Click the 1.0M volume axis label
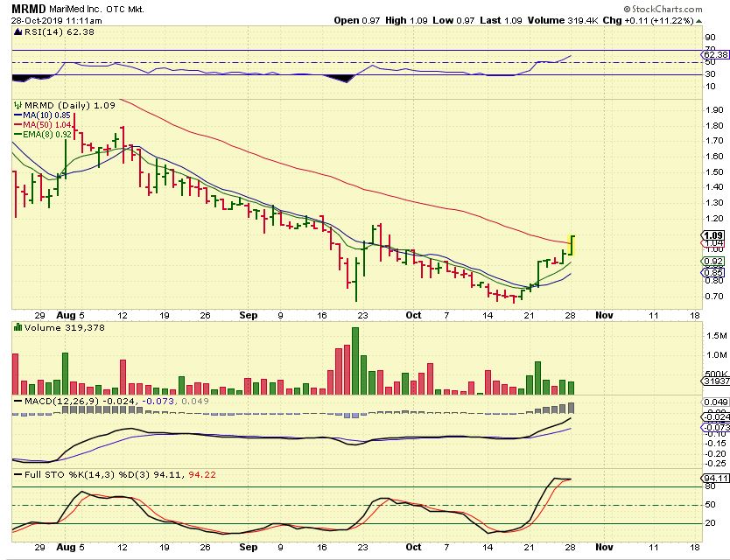 coord(717,354)
